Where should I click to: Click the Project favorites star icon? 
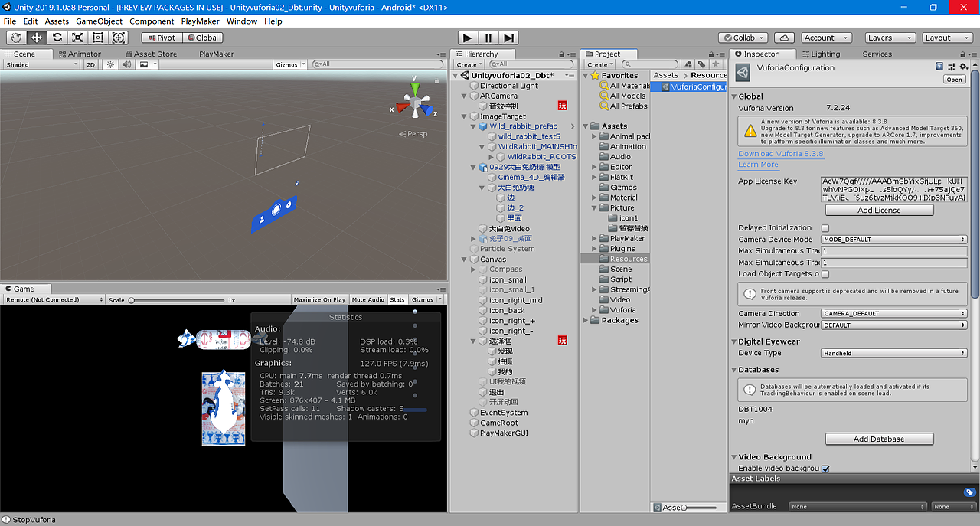(x=716, y=65)
